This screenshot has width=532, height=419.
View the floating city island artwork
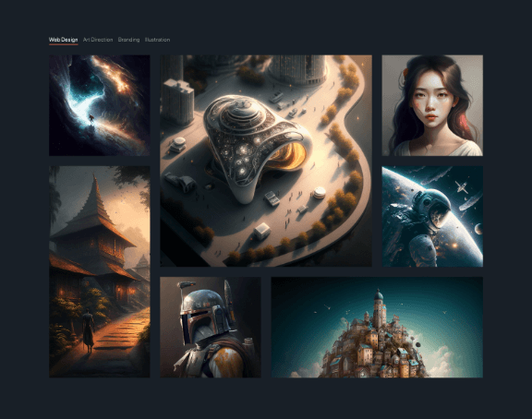pyautogui.click(x=377, y=327)
